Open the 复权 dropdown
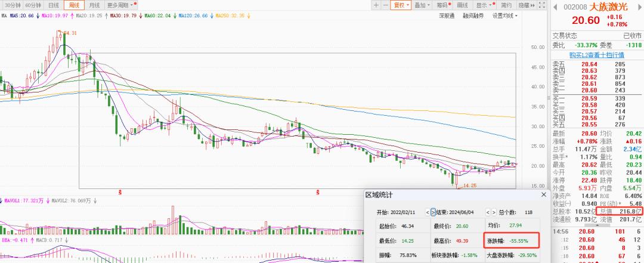The height and width of the screenshot is (263, 644). (401, 5)
